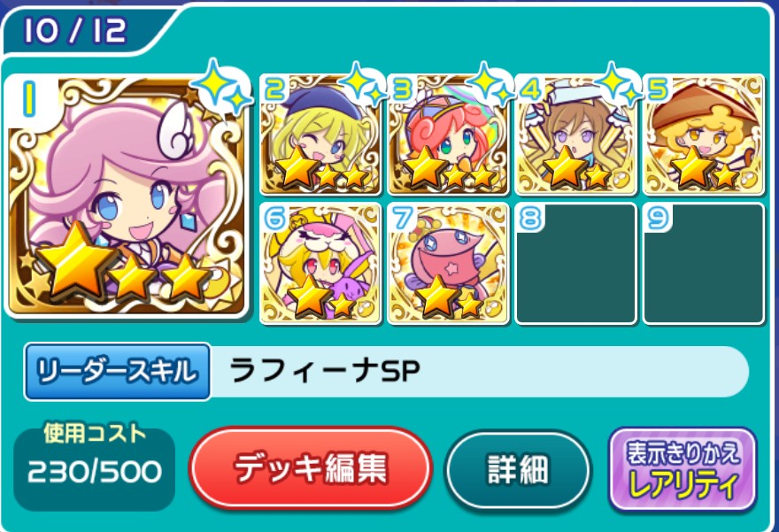The width and height of the screenshot is (779, 532).
Task: Click the リーダースキル label
Action: pyautogui.click(x=117, y=372)
